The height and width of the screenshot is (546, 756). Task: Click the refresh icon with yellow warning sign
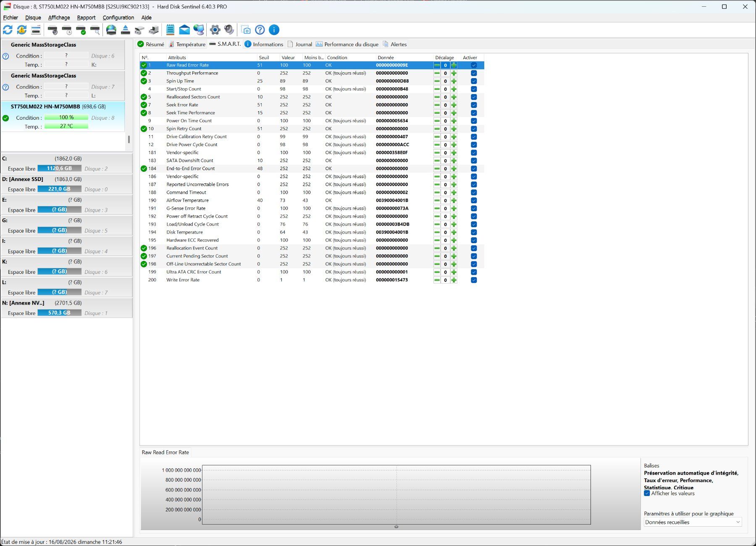tap(22, 30)
